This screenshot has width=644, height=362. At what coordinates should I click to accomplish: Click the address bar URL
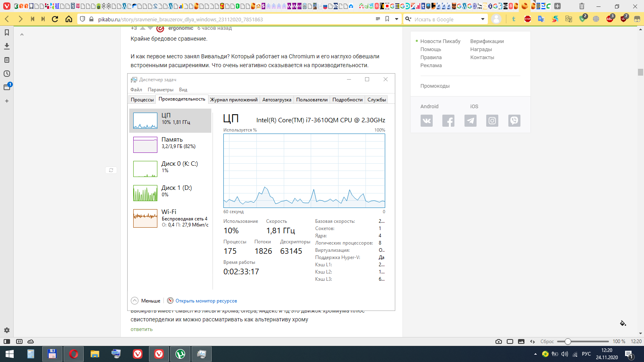pyautogui.click(x=180, y=19)
